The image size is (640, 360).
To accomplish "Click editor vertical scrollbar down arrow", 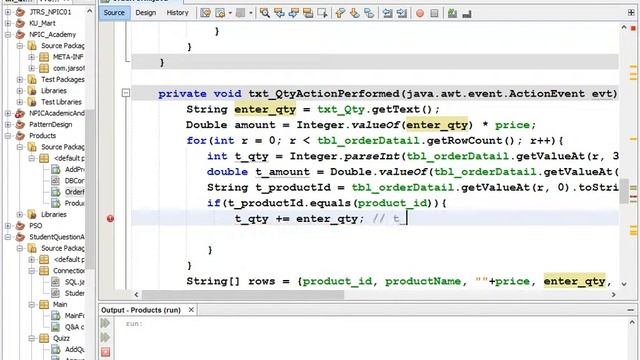I will pyautogui.click(x=624, y=283).
